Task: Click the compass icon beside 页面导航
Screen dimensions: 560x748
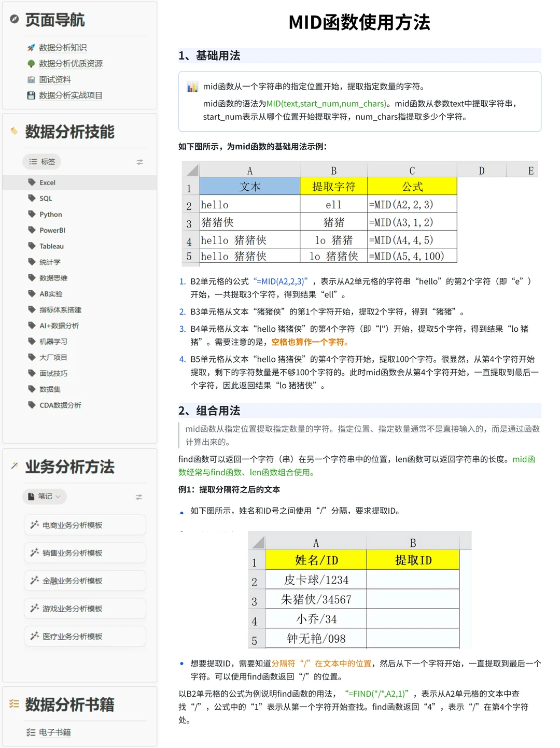Action: pos(13,20)
